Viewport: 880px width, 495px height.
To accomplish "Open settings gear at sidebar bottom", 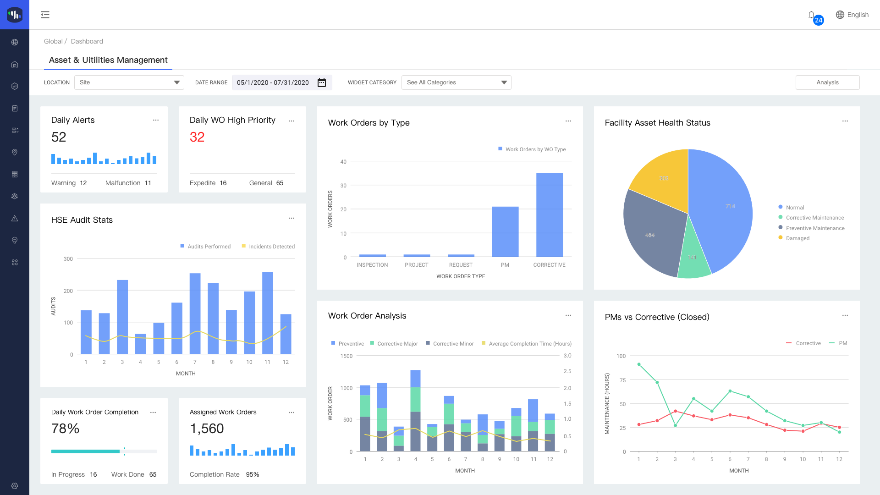I will tap(15, 486).
